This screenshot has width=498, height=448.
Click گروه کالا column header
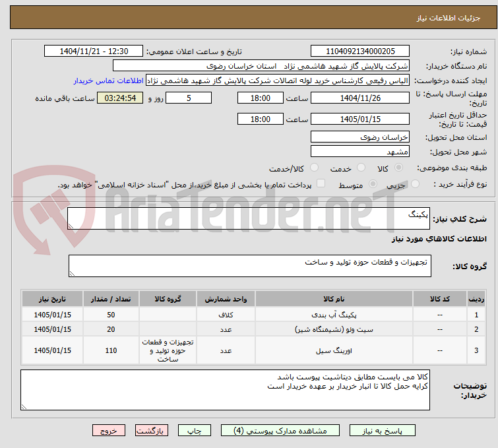[x=168, y=299]
